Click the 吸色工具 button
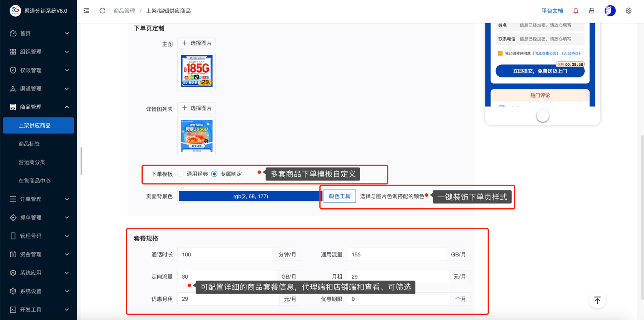This screenshot has width=644, height=320. 339,196
